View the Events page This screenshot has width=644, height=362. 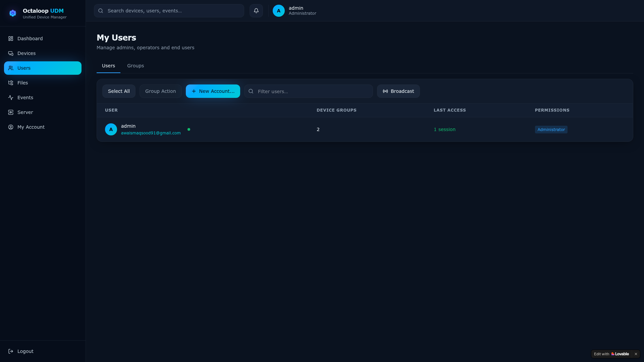coord(43,98)
